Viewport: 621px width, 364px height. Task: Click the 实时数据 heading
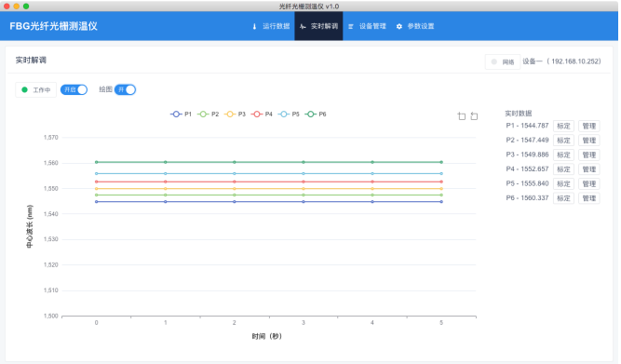(x=518, y=114)
